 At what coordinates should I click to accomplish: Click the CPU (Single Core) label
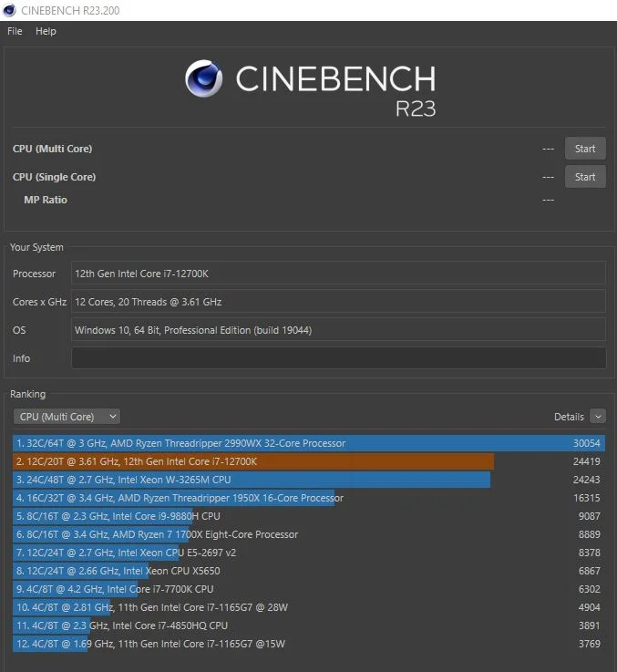(54, 177)
